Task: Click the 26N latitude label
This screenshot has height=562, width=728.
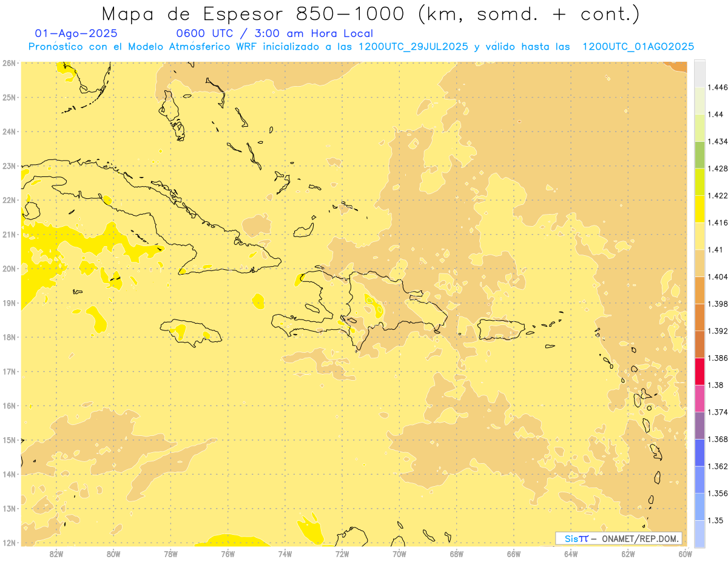Action: coord(8,63)
